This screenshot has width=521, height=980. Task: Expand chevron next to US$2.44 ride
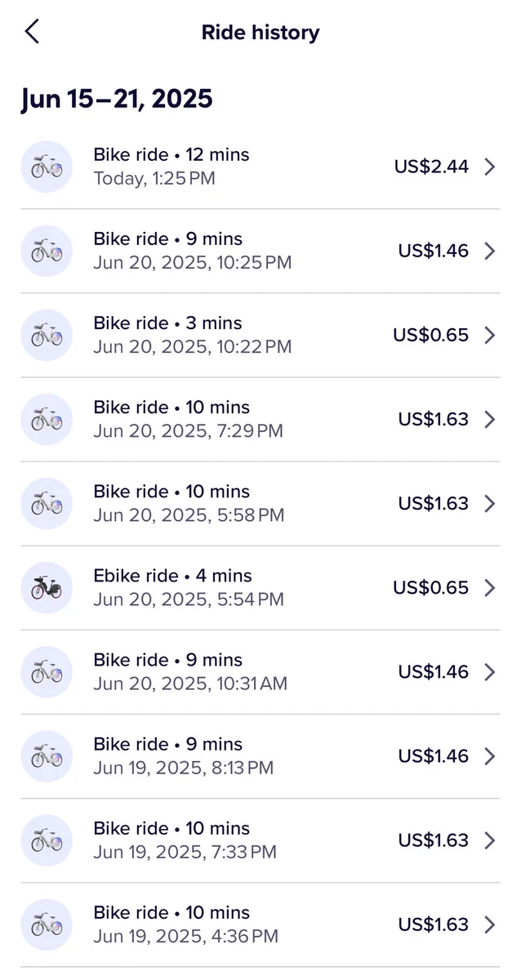pos(490,167)
